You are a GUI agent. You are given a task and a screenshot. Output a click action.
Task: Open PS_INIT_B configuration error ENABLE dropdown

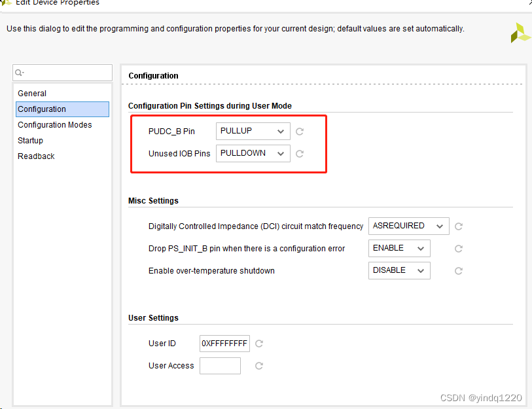click(x=399, y=248)
